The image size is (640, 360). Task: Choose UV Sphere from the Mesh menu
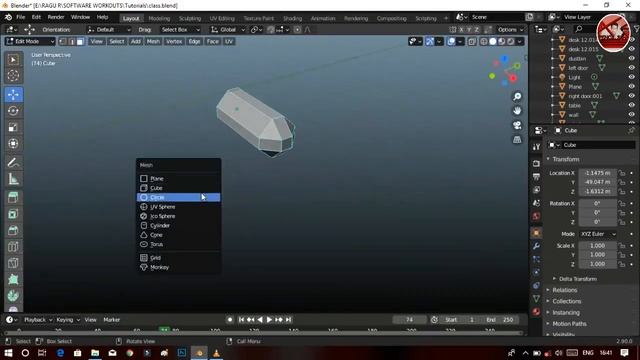point(178,207)
